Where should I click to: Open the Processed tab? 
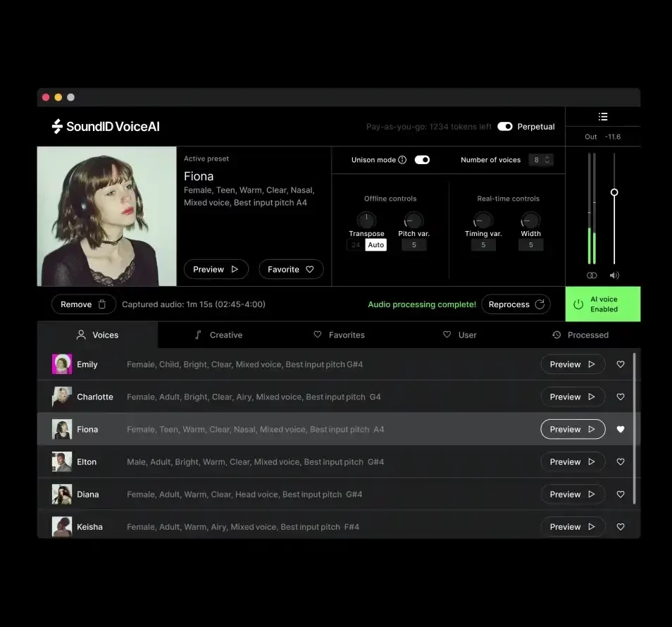(580, 335)
